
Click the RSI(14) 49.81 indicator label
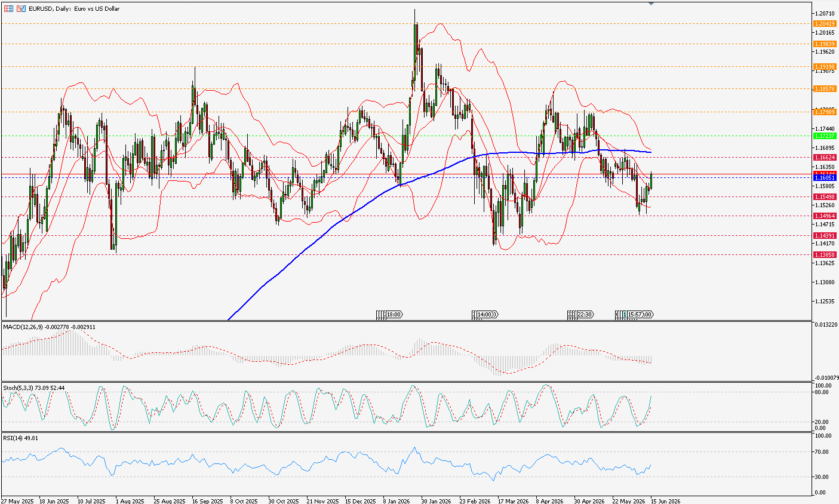pos(21,439)
